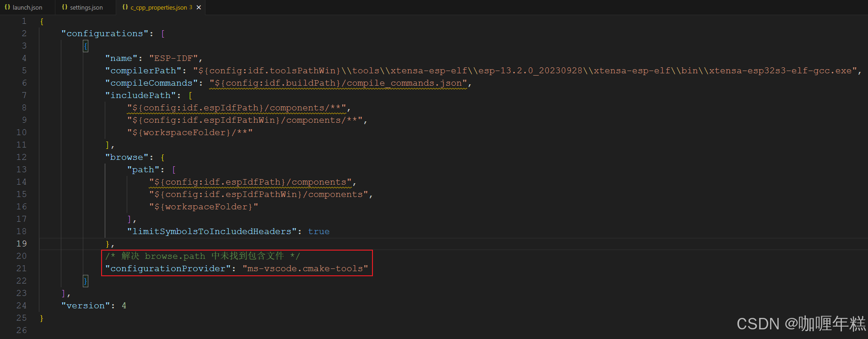
Task: Click the highlighted opening brace on line 3
Action: point(86,46)
